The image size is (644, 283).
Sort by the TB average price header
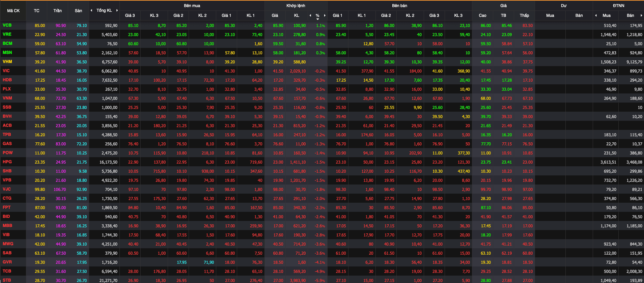coord(503,16)
